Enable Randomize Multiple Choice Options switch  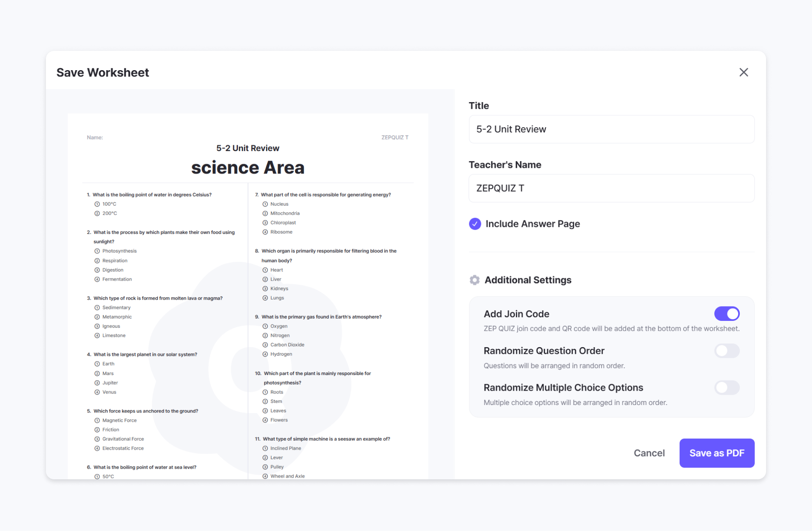(727, 387)
